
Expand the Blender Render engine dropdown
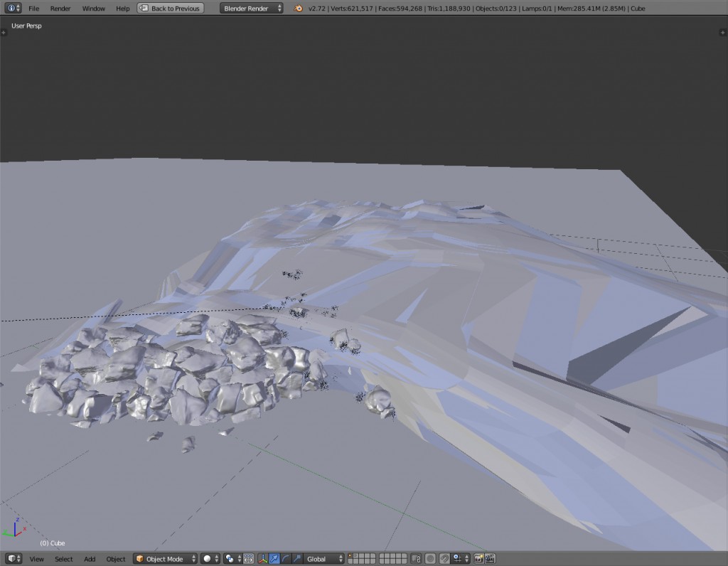pos(251,9)
